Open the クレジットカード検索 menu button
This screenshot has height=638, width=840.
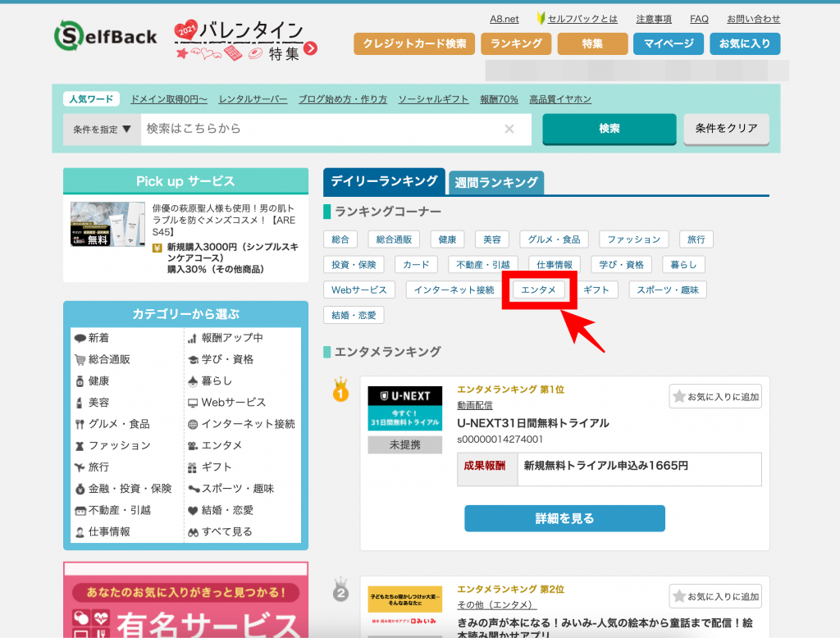tap(414, 43)
